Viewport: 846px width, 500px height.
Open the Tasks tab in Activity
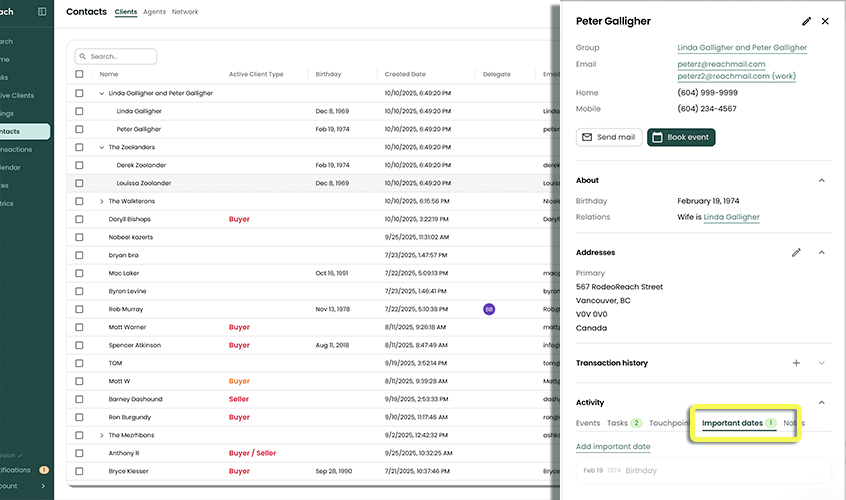(617, 423)
